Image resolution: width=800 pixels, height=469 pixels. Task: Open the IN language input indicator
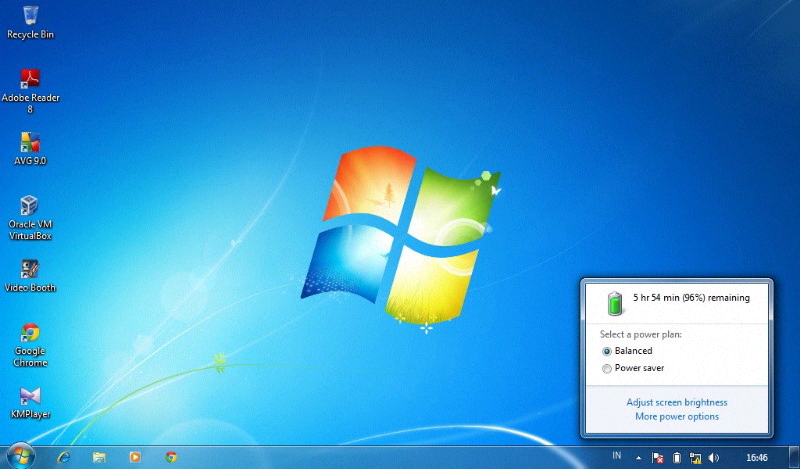pyautogui.click(x=616, y=456)
